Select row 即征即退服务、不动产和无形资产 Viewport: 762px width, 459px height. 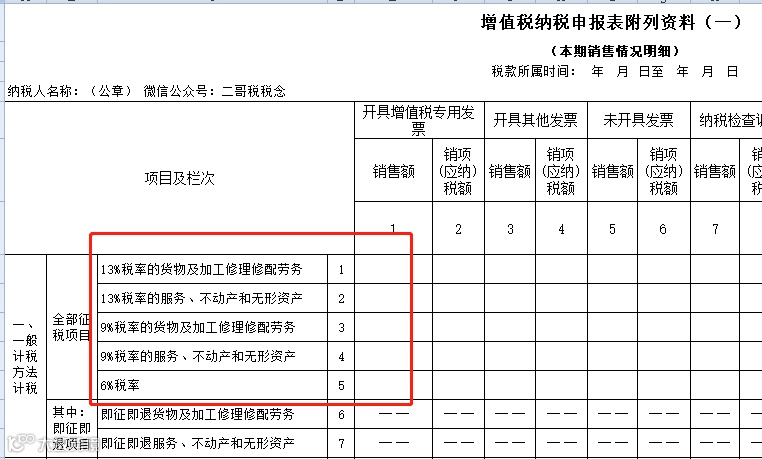tap(212, 443)
